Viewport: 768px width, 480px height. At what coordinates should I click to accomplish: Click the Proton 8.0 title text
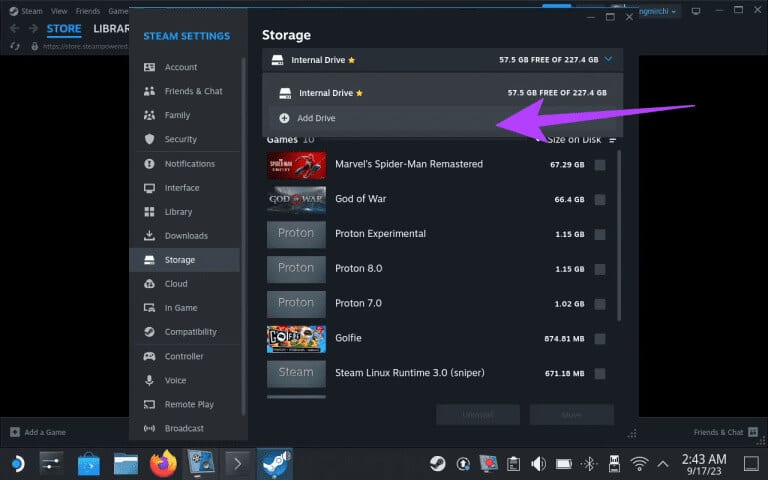[359, 268]
